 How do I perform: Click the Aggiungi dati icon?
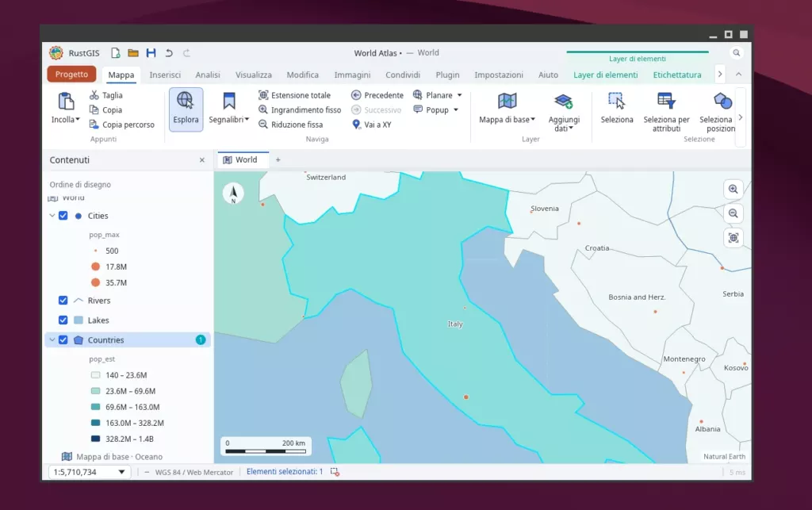pos(564,101)
